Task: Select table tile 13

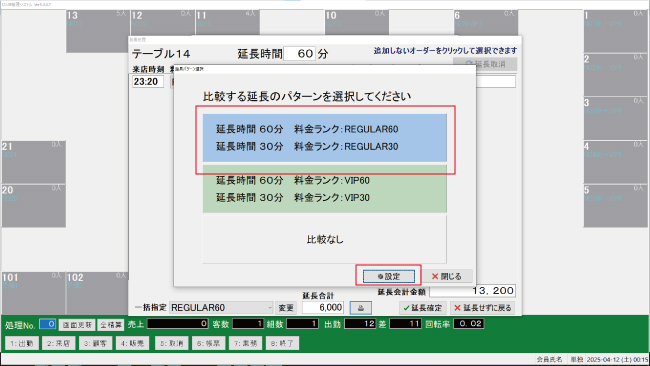Action: (97, 31)
